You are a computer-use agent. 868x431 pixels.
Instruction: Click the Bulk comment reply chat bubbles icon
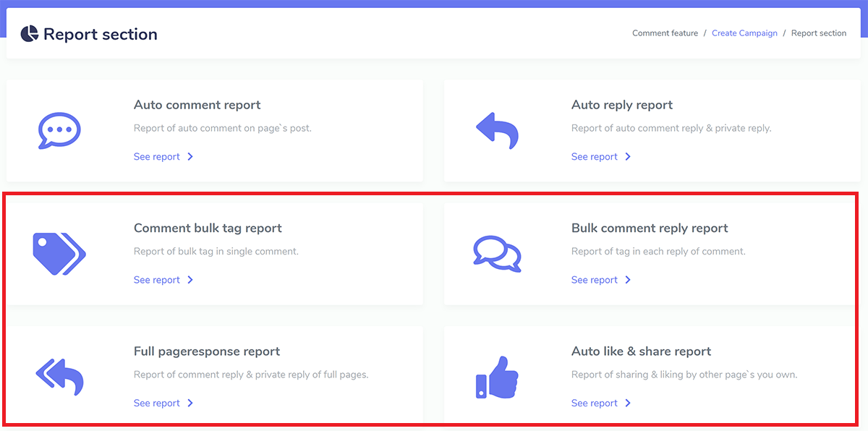click(x=497, y=254)
